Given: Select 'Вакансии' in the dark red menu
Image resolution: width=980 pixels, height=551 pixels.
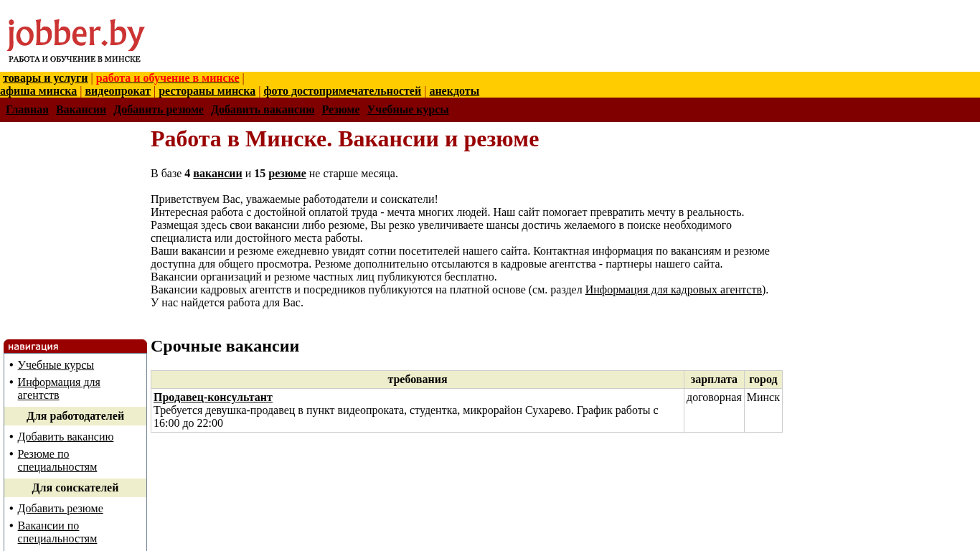Looking at the screenshot, I should point(81,110).
